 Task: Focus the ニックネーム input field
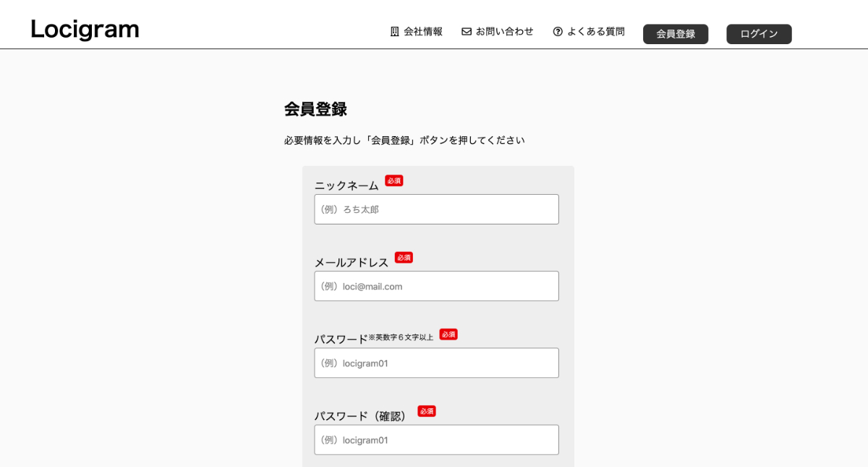[x=436, y=209]
